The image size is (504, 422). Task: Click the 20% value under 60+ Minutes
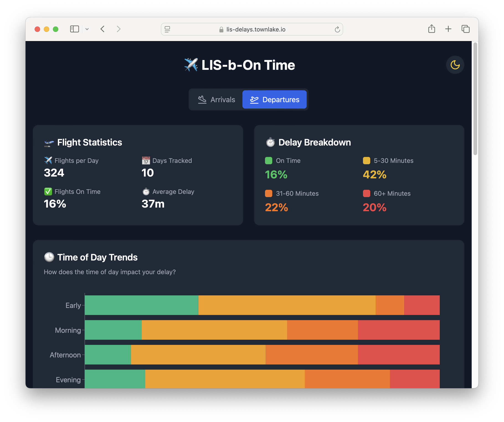pyautogui.click(x=375, y=207)
